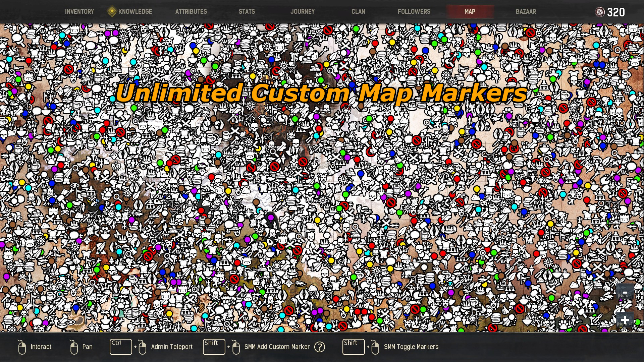Click the Admin Teleport hint
Viewport: 644px width, 362px height.
click(172, 347)
